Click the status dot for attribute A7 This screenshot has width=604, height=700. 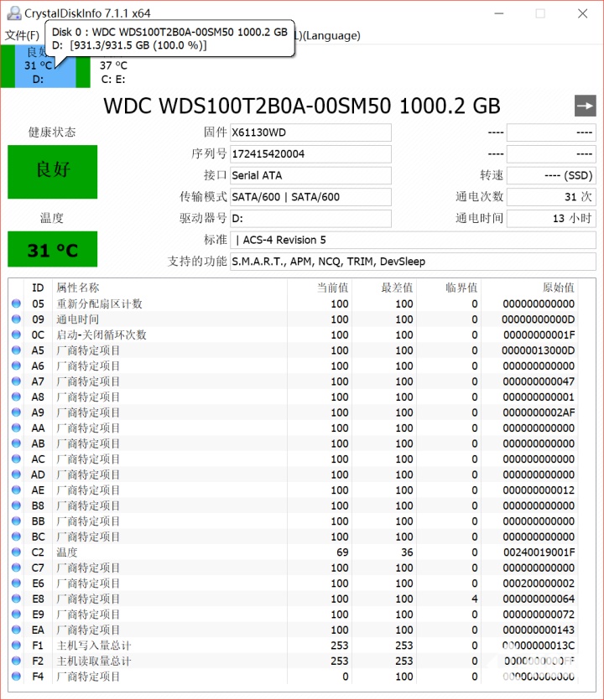tap(17, 381)
